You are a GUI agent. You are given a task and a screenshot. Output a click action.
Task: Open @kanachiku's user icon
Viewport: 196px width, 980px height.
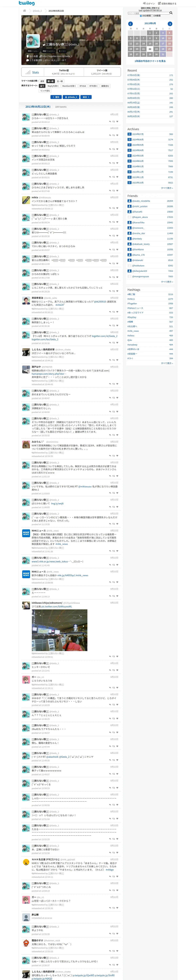129,223
